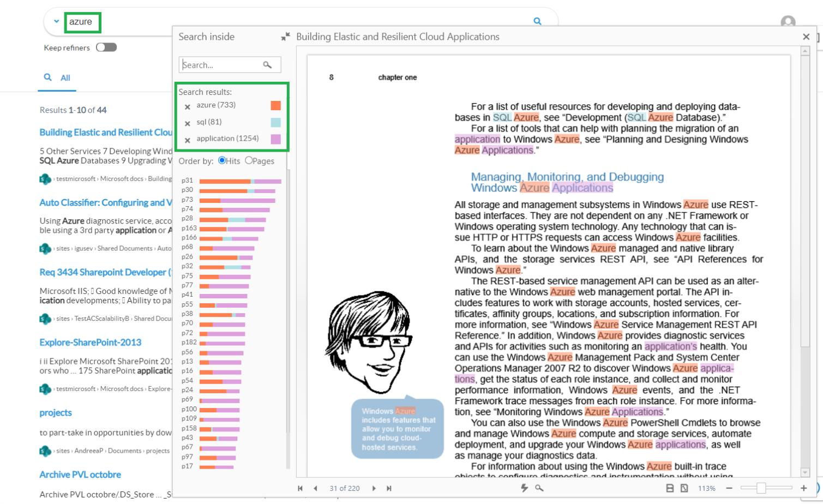Click SharePoint icon of projects result

pos(45,451)
